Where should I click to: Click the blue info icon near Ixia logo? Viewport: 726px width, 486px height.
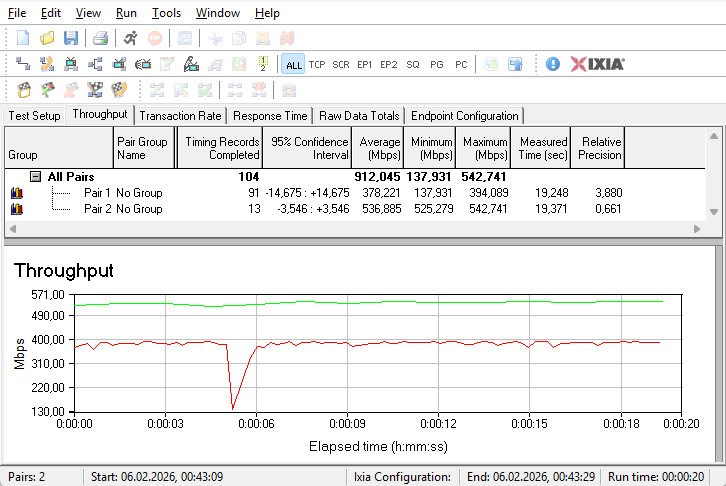(x=553, y=64)
